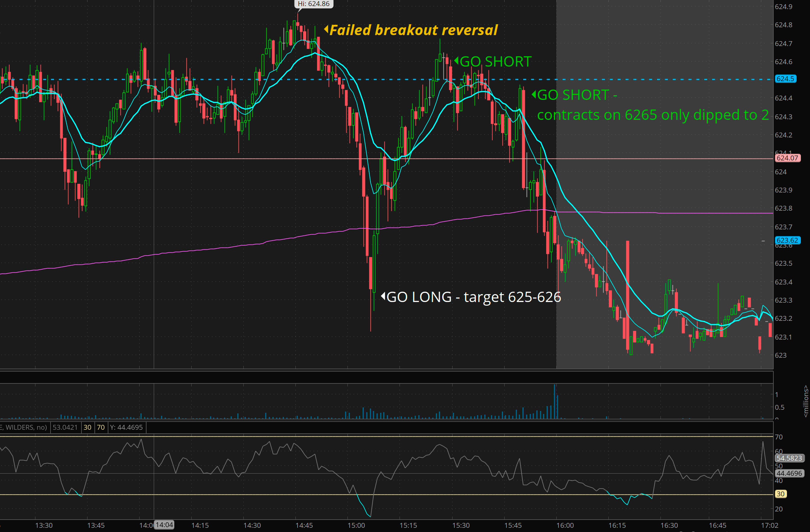The image size is (810, 532).
Task: Click the millions volume axis label
Action: point(805,401)
